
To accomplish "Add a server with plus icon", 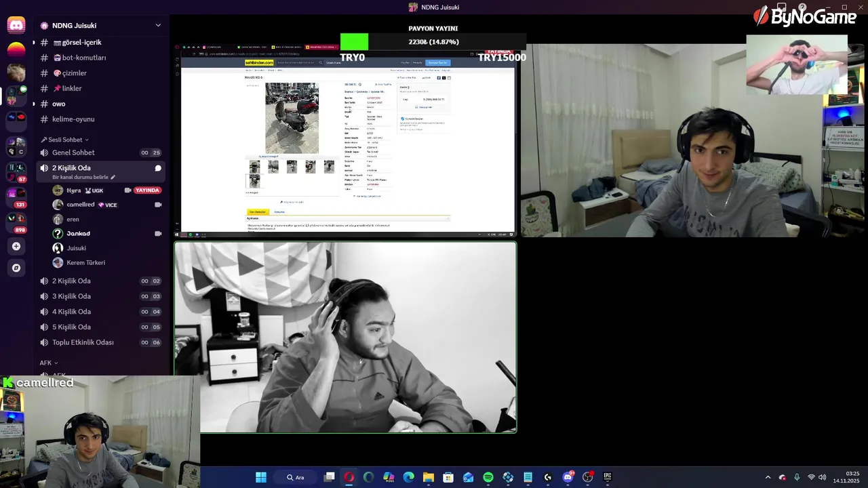I will click(16, 247).
